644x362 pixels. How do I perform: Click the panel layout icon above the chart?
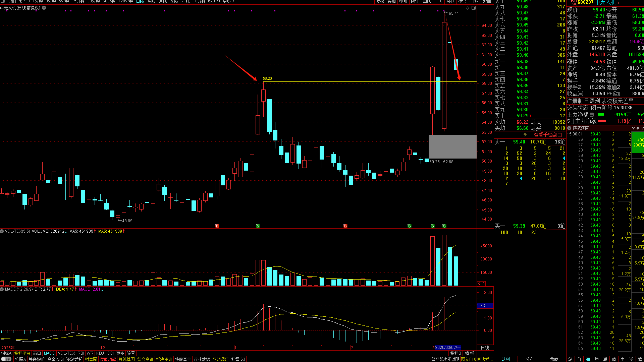pos(474,8)
